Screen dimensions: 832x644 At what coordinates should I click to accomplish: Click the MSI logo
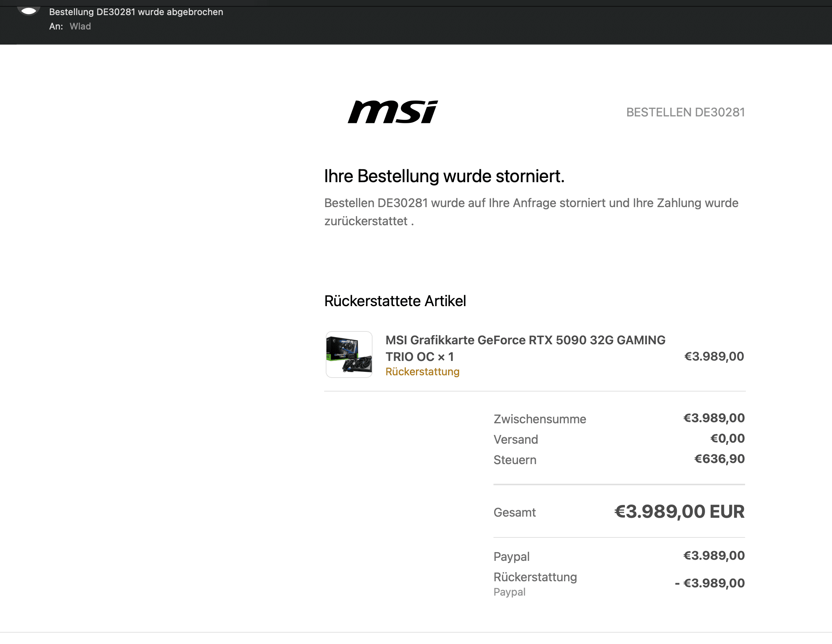coord(393,112)
